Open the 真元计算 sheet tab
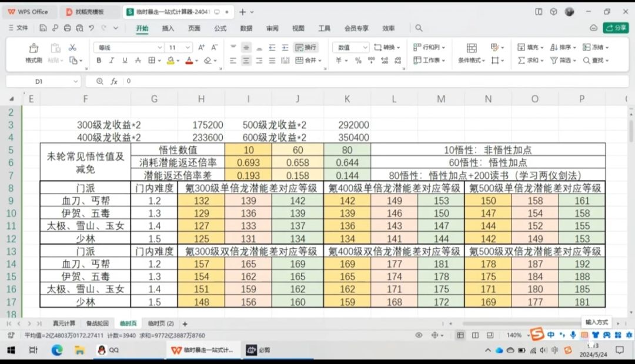635x364 pixels. [x=64, y=323]
